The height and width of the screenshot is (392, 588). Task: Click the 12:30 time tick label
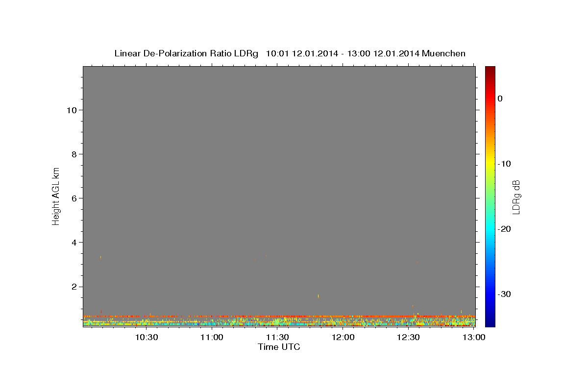408,337
